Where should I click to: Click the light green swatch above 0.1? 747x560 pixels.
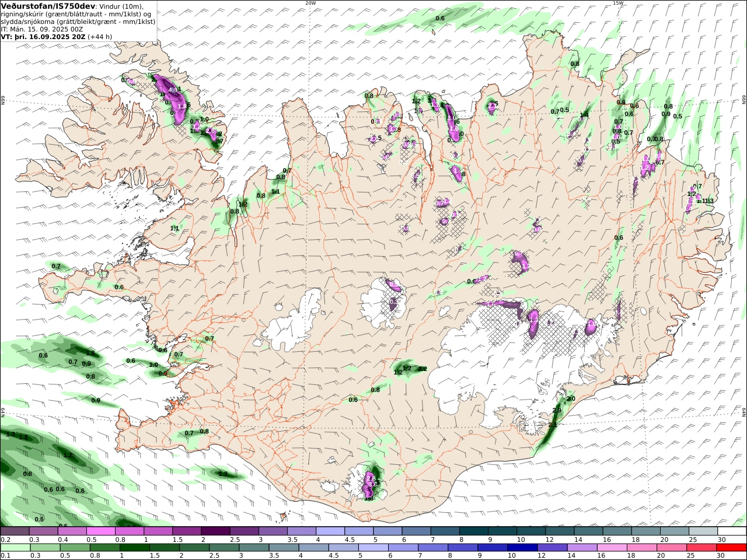pyautogui.click(x=15, y=548)
